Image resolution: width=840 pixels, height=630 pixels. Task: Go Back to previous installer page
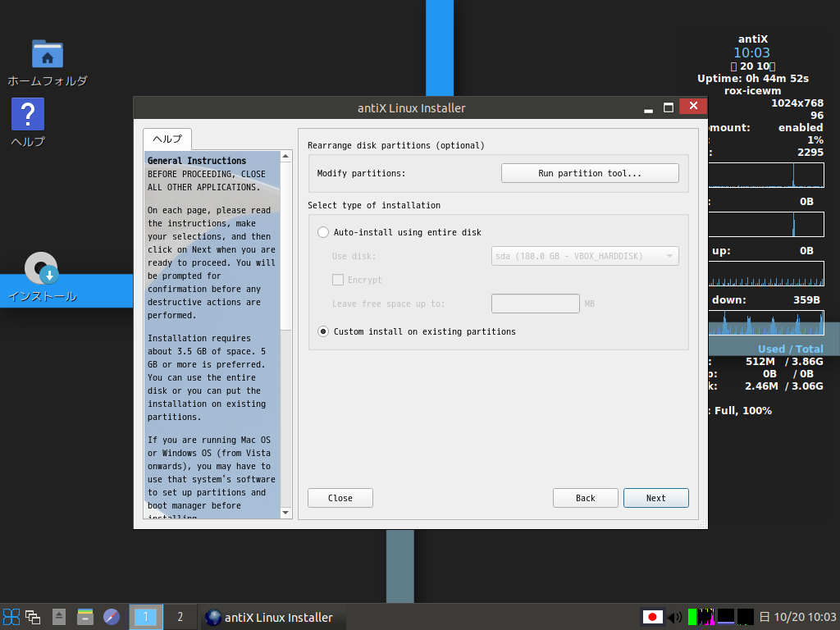(x=586, y=498)
